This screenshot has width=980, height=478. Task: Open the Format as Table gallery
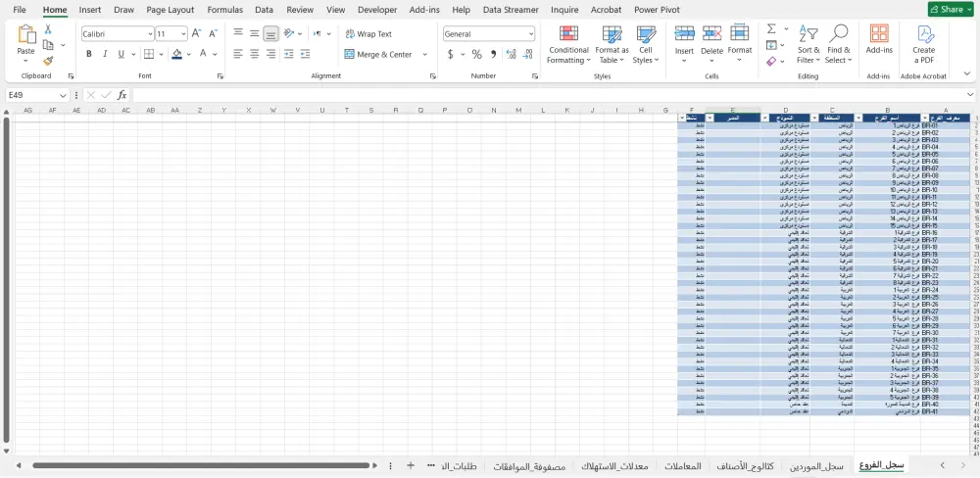pos(612,44)
